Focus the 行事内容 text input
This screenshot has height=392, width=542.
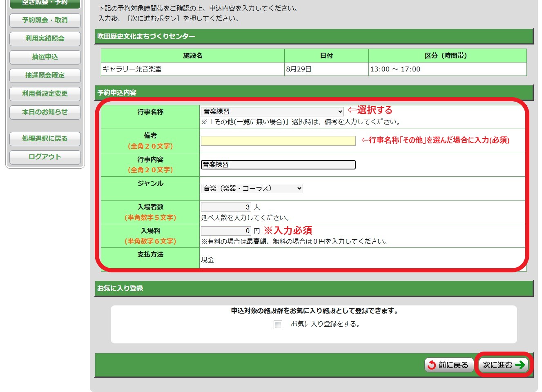278,165
